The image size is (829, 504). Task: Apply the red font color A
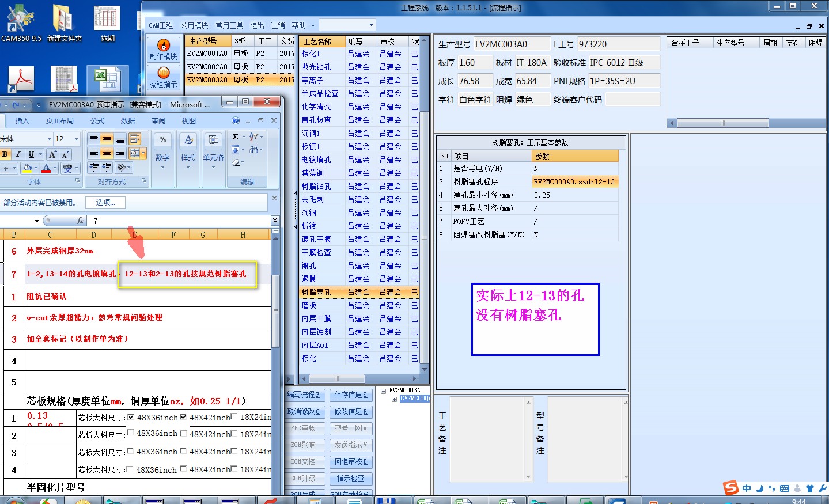point(46,168)
